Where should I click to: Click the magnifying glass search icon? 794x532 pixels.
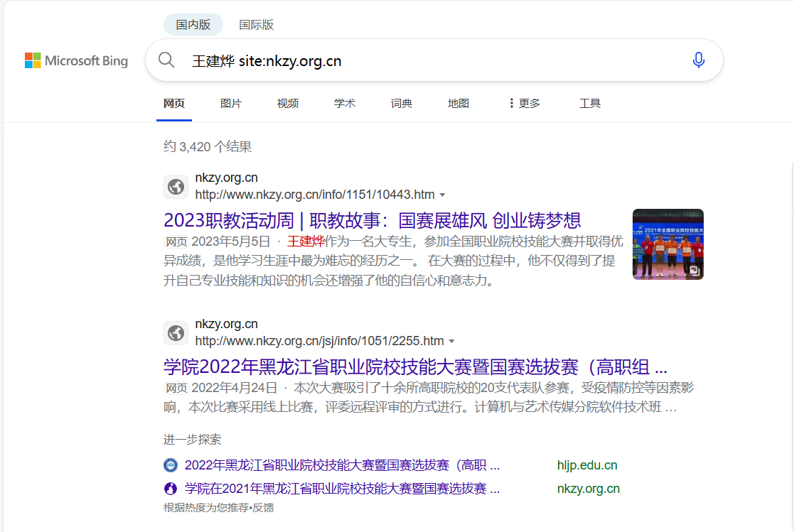point(166,60)
